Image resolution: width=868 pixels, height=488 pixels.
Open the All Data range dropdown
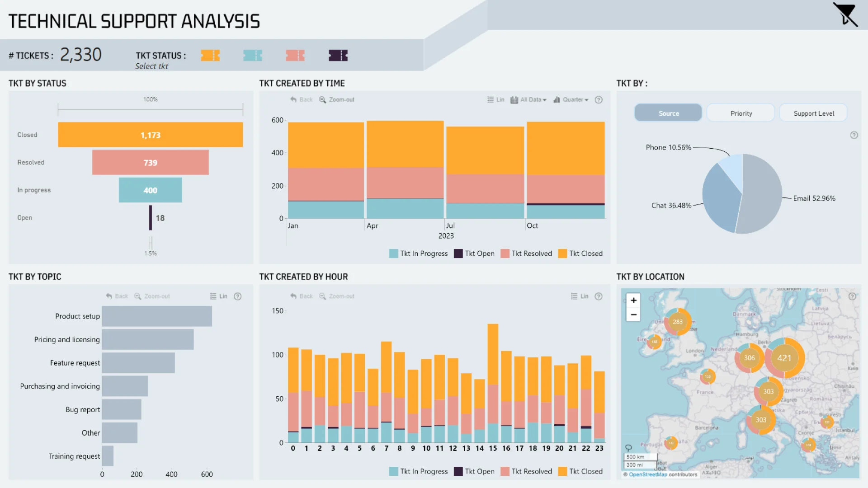pyautogui.click(x=528, y=99)
